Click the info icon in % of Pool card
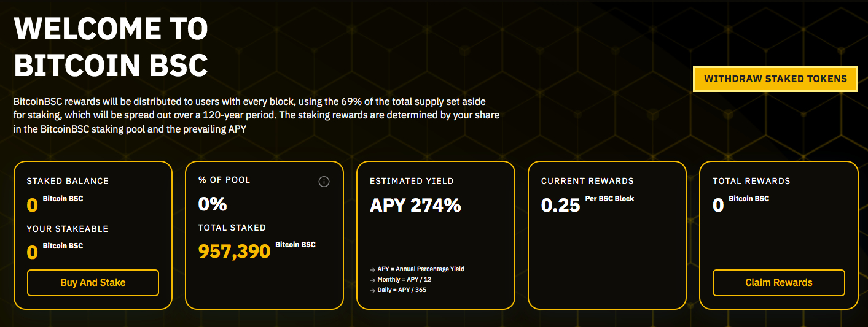 click(324, 182)
